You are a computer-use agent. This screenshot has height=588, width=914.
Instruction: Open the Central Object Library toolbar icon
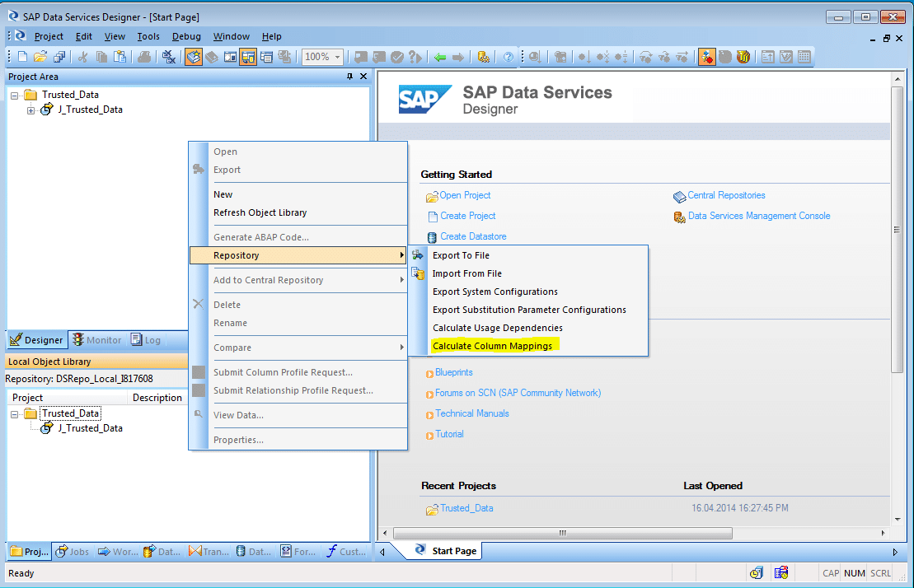click(212, 57)
